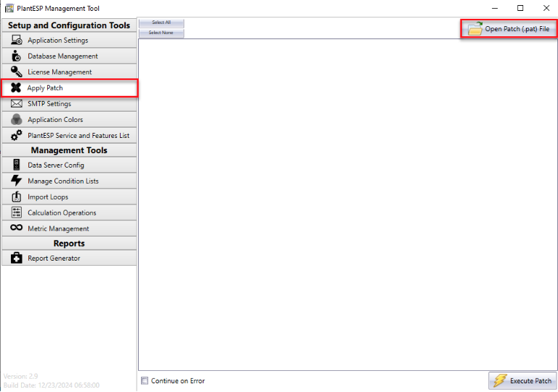Open the Import Loops item
This screenshot has height=392, width=558.
point(69,197)
